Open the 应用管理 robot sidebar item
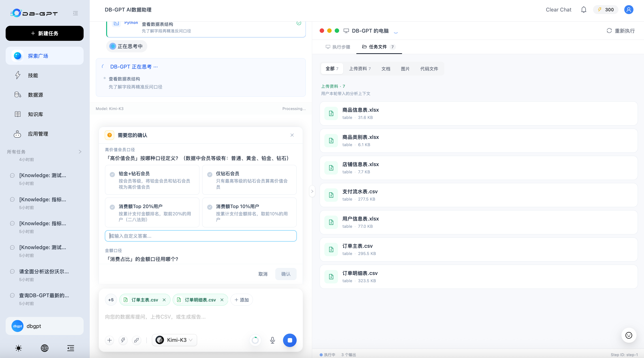The image size is (644, 358). coord(44,134)
